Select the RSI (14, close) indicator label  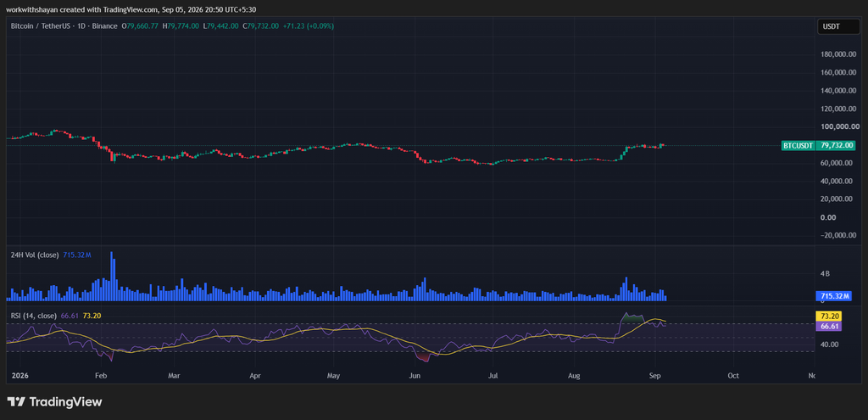click(34, 316)
